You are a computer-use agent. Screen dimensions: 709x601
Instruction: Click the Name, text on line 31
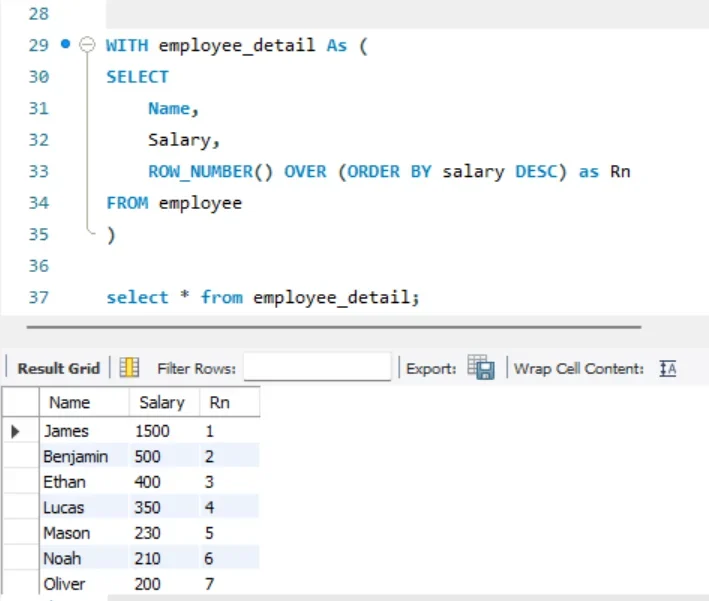(x=174, y=109)
